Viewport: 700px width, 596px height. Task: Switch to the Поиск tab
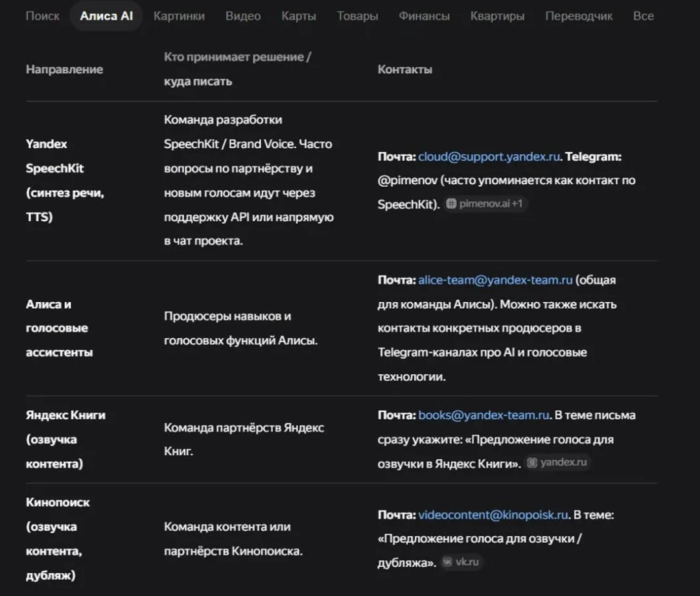click(x=42, y=16)
